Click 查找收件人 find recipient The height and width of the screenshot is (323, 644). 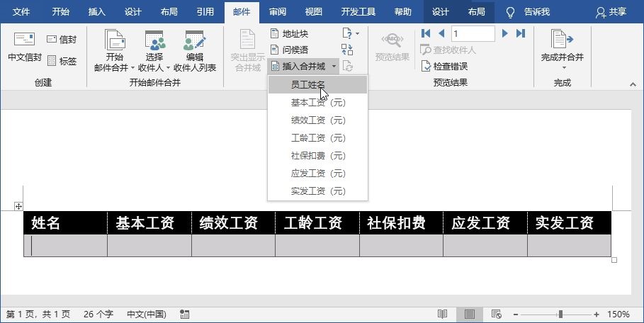coord(448,50)
